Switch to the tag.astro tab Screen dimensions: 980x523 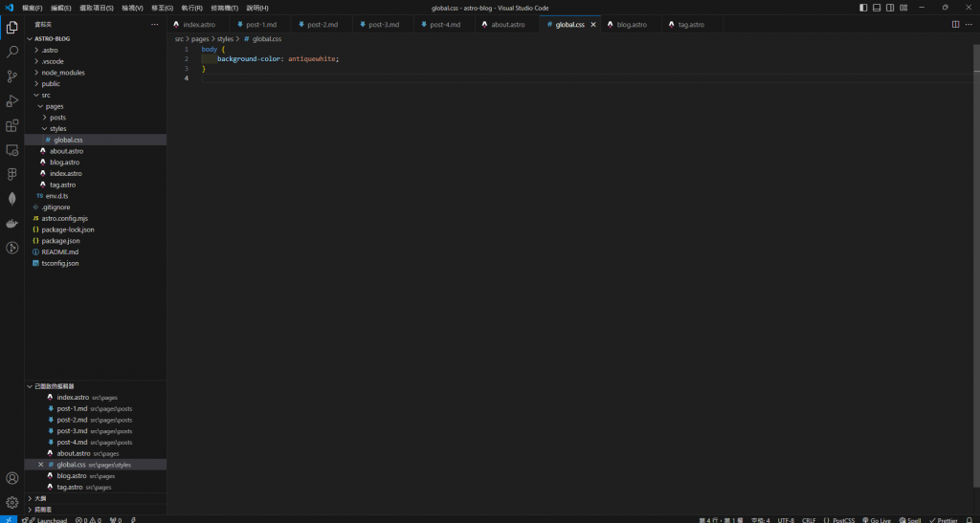click(692, 24)
